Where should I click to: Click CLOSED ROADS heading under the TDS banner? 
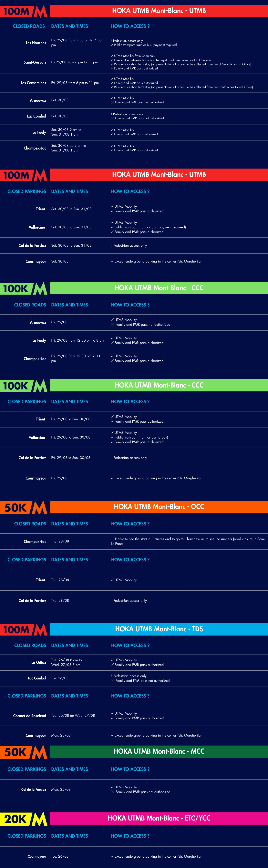30,646
